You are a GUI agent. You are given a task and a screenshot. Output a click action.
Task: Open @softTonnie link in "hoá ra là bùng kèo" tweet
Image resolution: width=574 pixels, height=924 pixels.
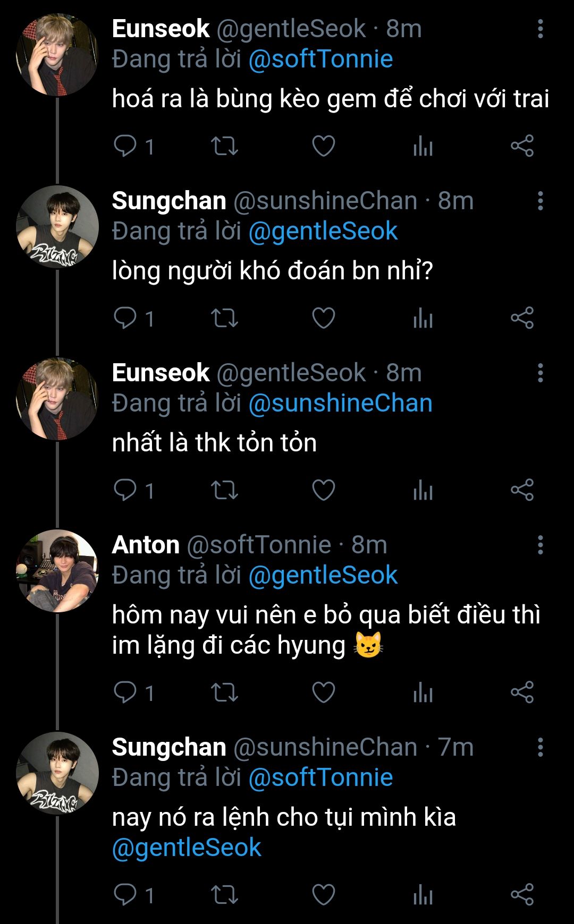pyautogui.click(x=320, y=59)
